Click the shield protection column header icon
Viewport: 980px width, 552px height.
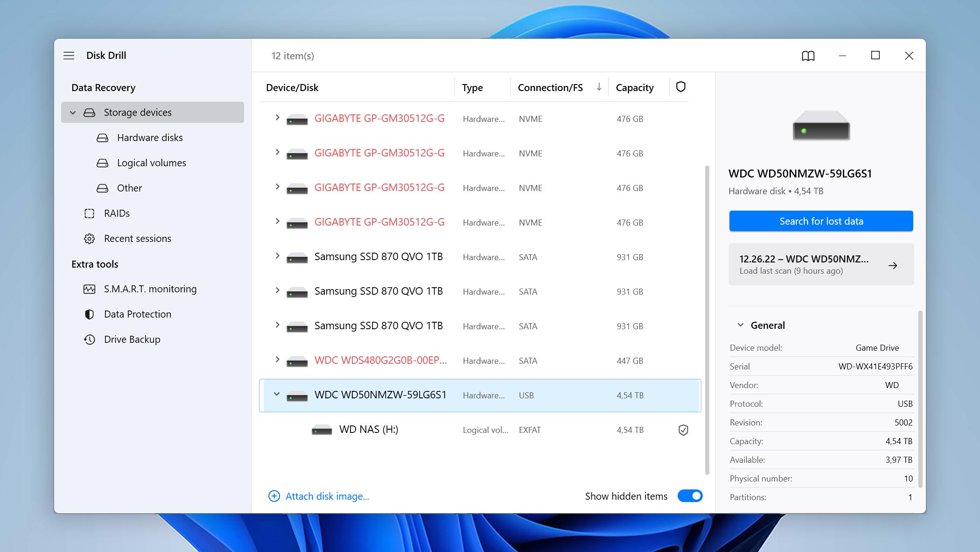tap(680, 87)
